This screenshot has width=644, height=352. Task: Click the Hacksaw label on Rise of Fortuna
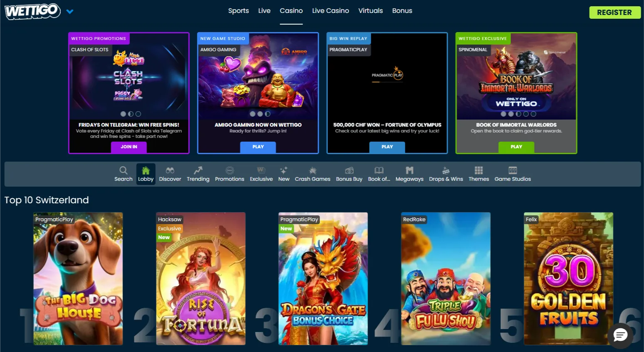coord(170,219)
